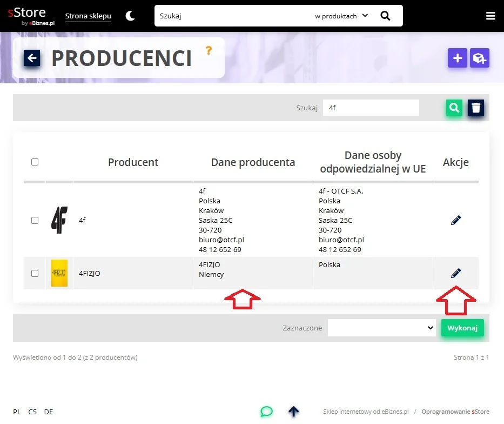Image resolution: width=504 pixels, height=424 pixels.
Task: Click the 'Dane osoby odpowiedzialnej w UE' header
Action: pyautogui.click(x=373, y=162)
